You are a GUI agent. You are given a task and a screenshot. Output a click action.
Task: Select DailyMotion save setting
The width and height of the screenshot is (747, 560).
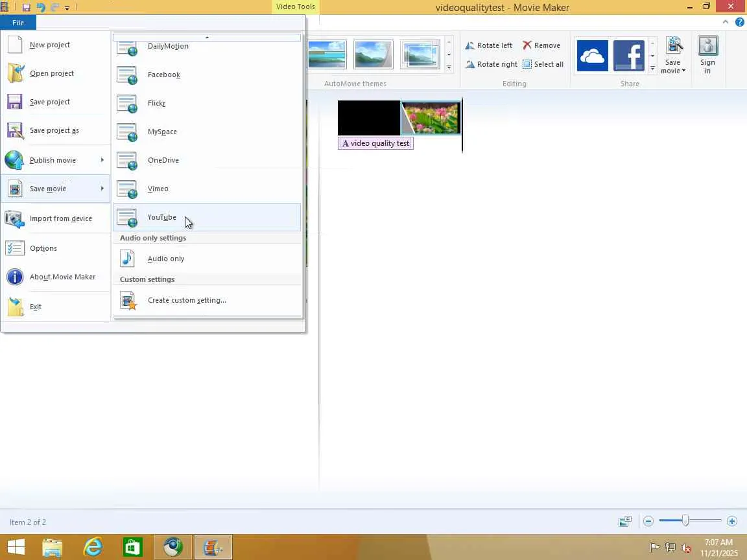pyautogui.click(x=207, y=49)
